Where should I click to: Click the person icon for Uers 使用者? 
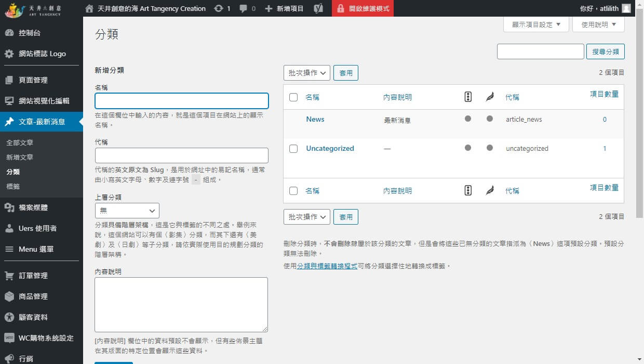pyautogui.click(x=9, y=228)
